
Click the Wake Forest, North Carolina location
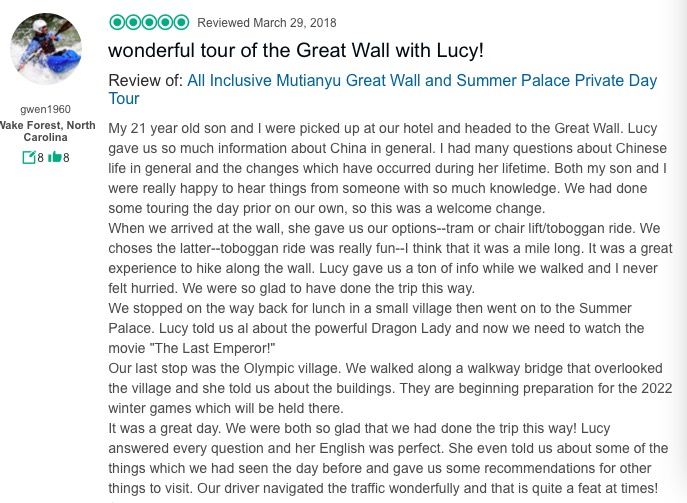click(x=45, y=130)
